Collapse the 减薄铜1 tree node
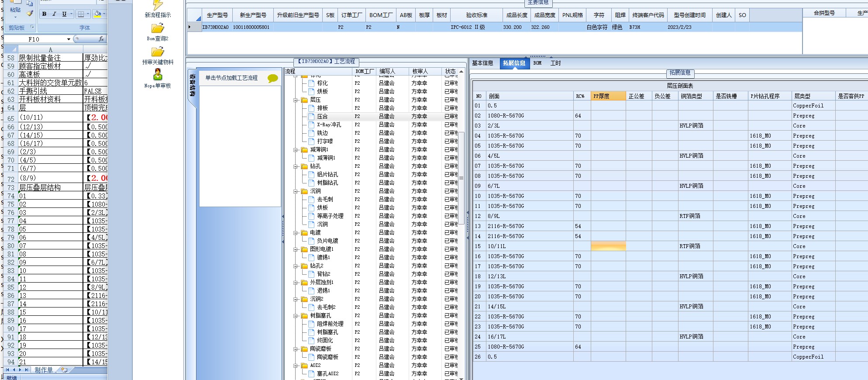The image size is (868, 380). point(296,150)
